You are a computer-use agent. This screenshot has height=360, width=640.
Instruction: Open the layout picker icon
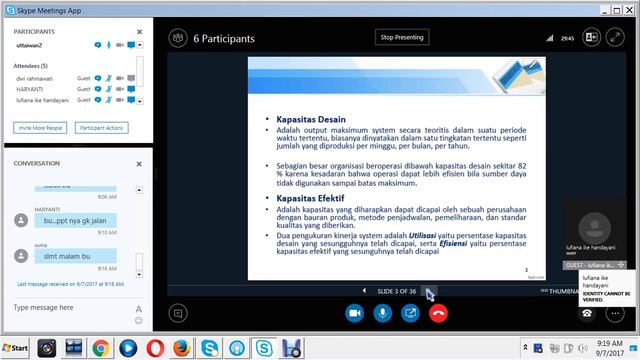click(x=591, y=38)
